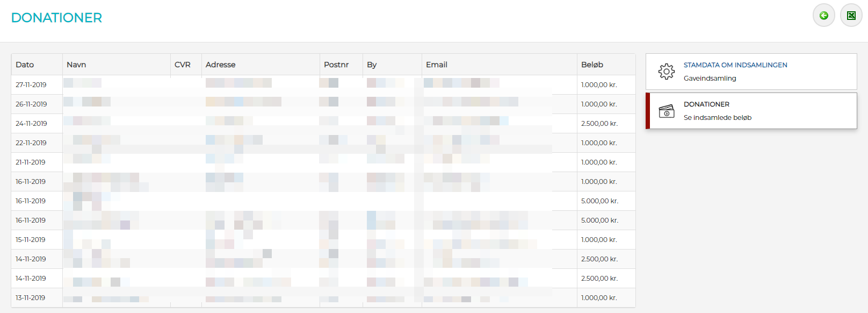Click the Gaveindsamling subtitle text

click(x=710, y=79)
